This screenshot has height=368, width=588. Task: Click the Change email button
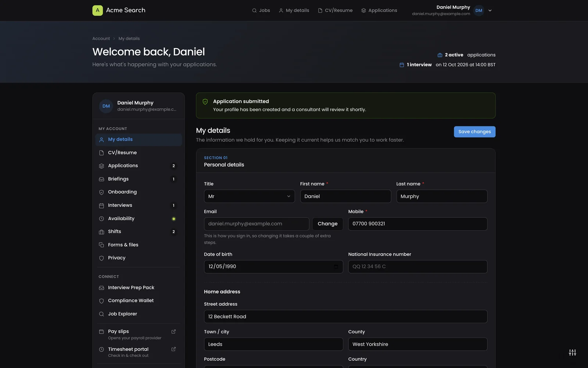(327, 224)
